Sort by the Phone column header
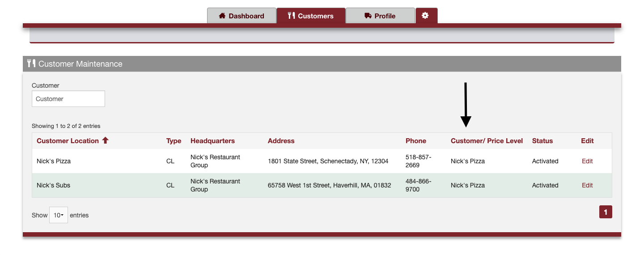 [416, 140]
